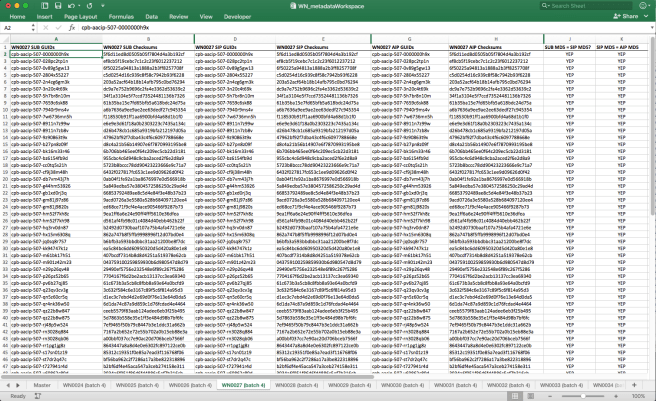656x401 pixels.
Task: Open the Developer ribbon tab
Action: coord(237,17)
